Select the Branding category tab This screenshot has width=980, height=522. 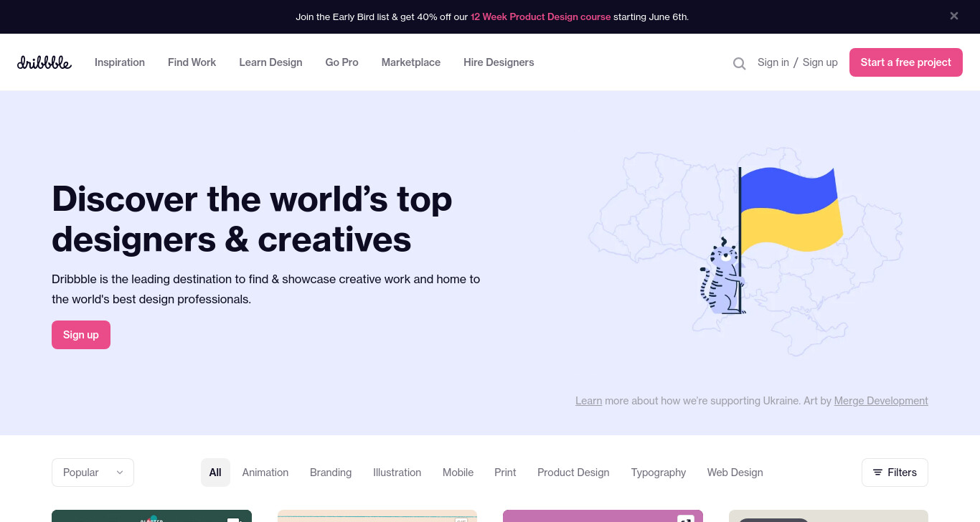331,473
